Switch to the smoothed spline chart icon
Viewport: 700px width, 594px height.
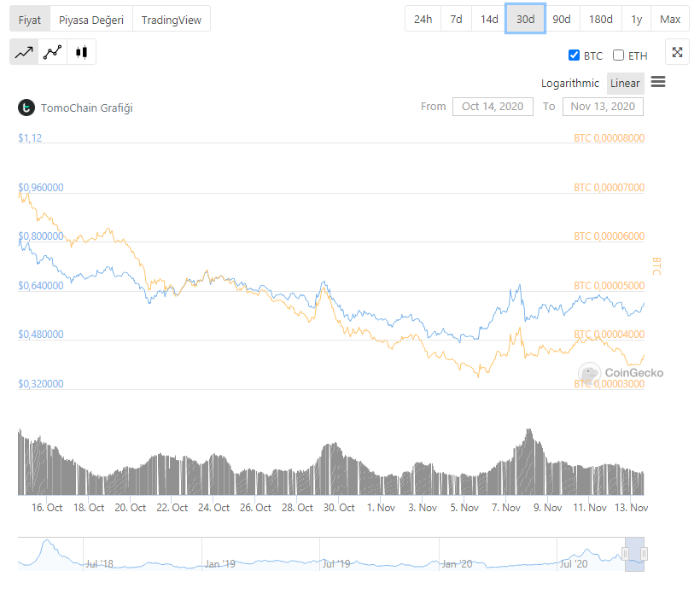pos(53,52)
